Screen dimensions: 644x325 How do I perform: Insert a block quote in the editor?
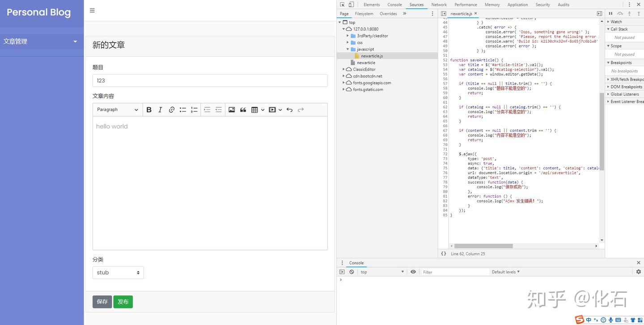point(243,110)
